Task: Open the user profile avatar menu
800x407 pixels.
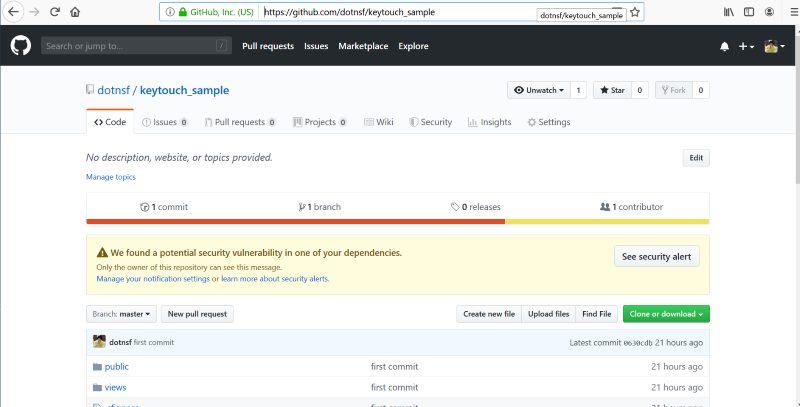Action: tap(773, 46)
